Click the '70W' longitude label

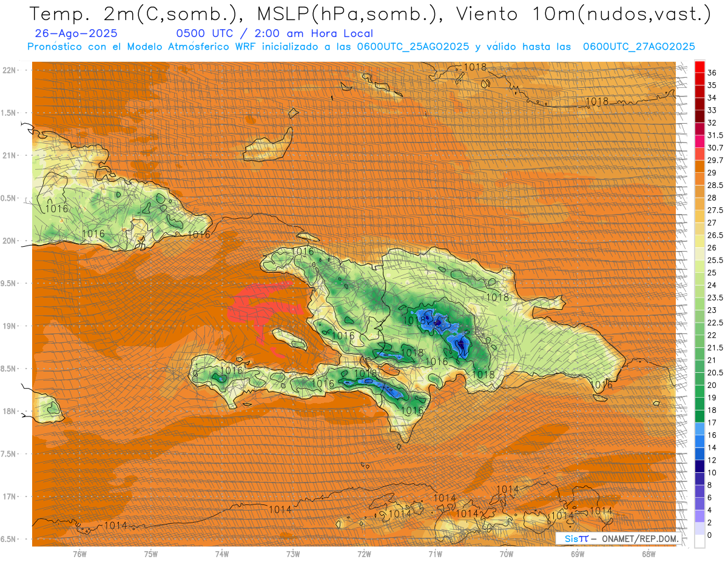point(507,554)
